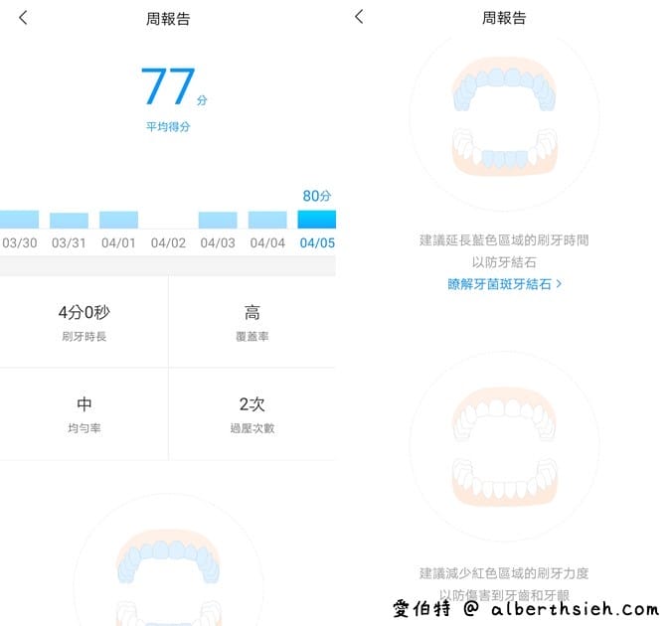Tap the right screen 周報告 title
This screenshot has width=672, height=626.
click(504, 18)
